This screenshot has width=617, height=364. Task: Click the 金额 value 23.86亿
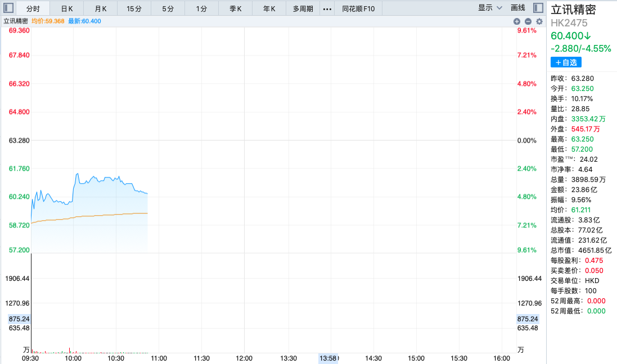[584, 190]
